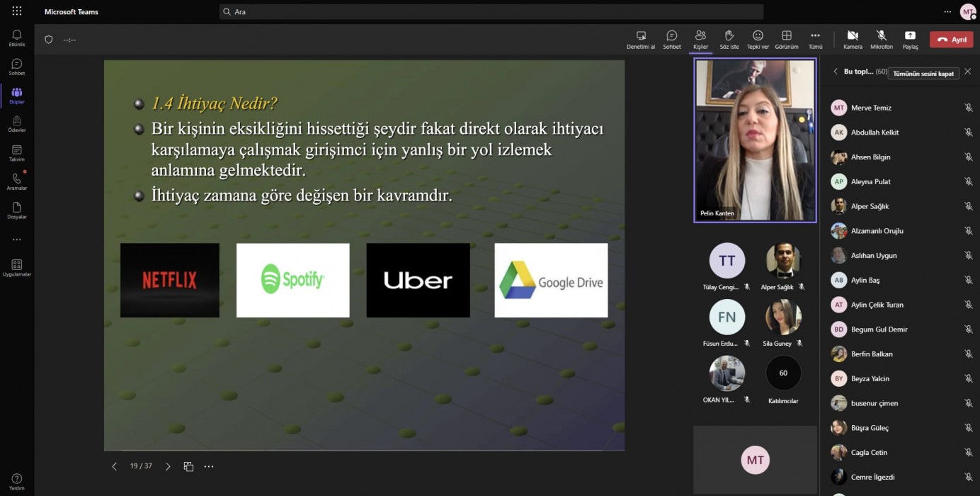980x496 pixels.
Task: Open the 60 Katılımcılar overflow tile
Action: 783,380
